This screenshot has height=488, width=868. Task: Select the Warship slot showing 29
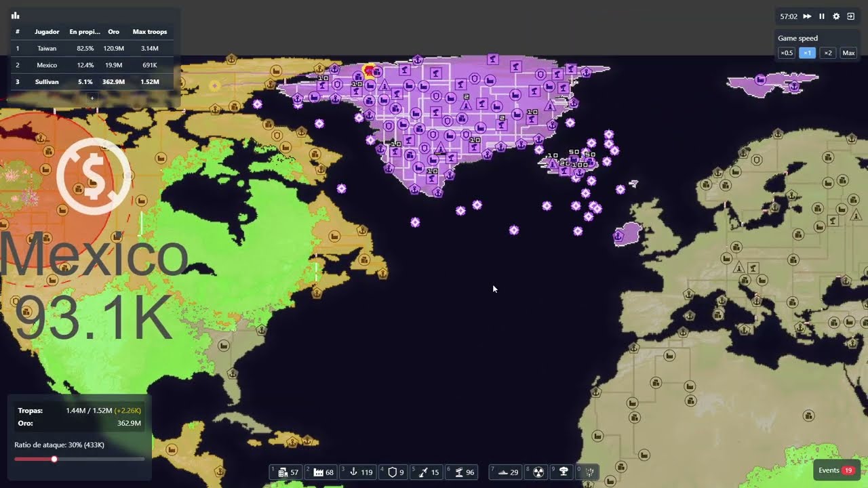pyautogui.click(x=505, y=472)
